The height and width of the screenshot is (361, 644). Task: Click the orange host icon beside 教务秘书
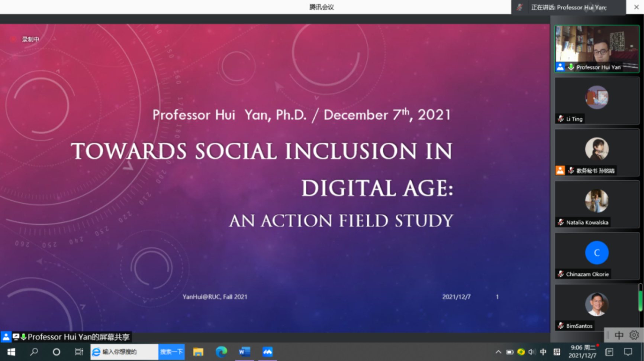point(560,170)
